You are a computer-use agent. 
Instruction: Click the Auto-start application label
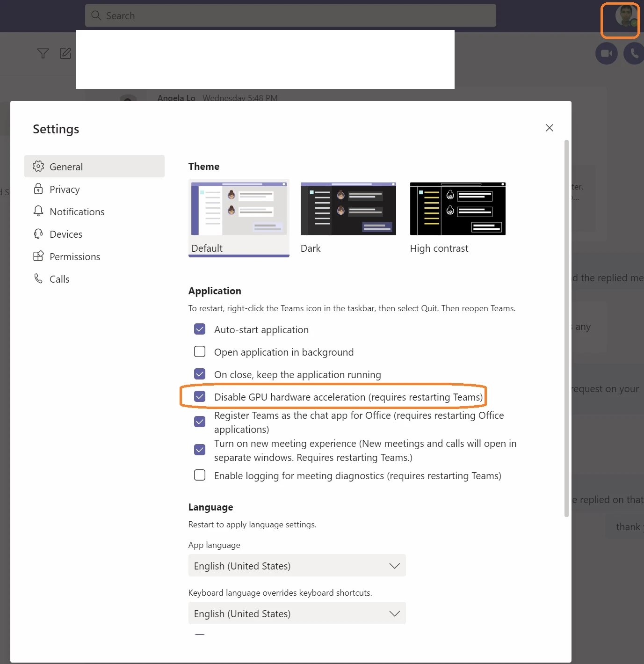click(x=261, y=329)
